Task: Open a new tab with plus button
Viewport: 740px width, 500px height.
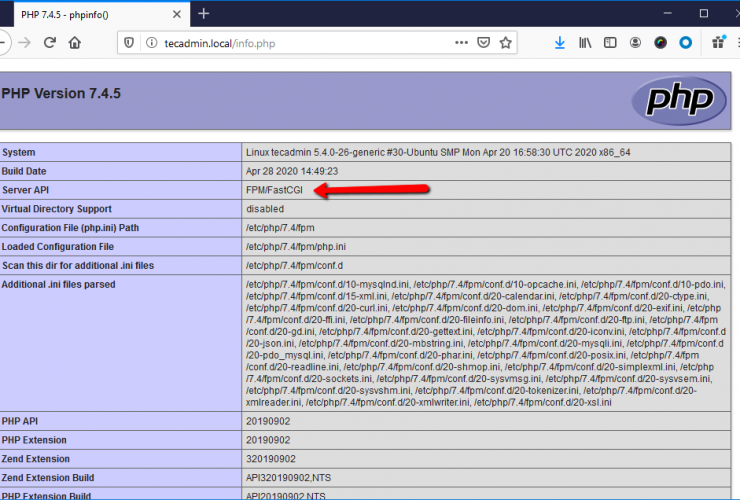Action: click(204, 13)
